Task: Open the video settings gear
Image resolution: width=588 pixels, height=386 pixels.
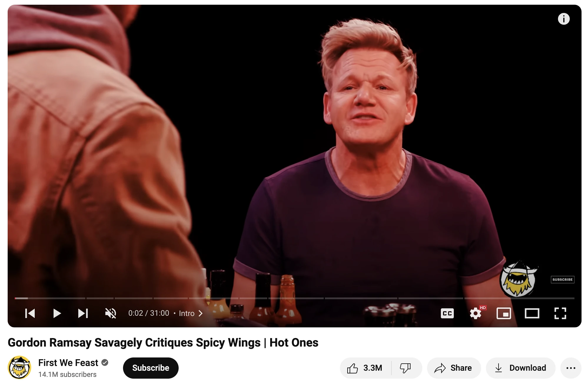Action: coord(476,313)
